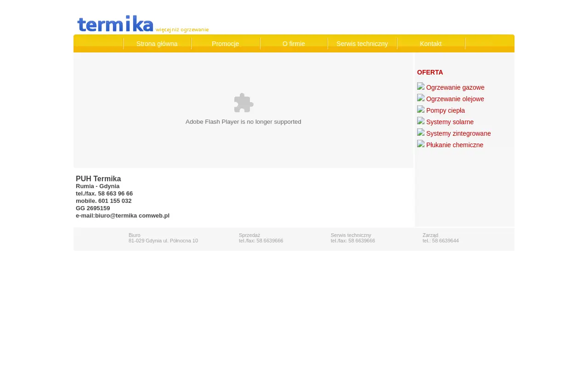Image resolution: width=588 pixels, height=368 pixels.
Task: Click Serwis techniczny tel./fax: 58 6639666 number
Action: (x=353, y=241)
